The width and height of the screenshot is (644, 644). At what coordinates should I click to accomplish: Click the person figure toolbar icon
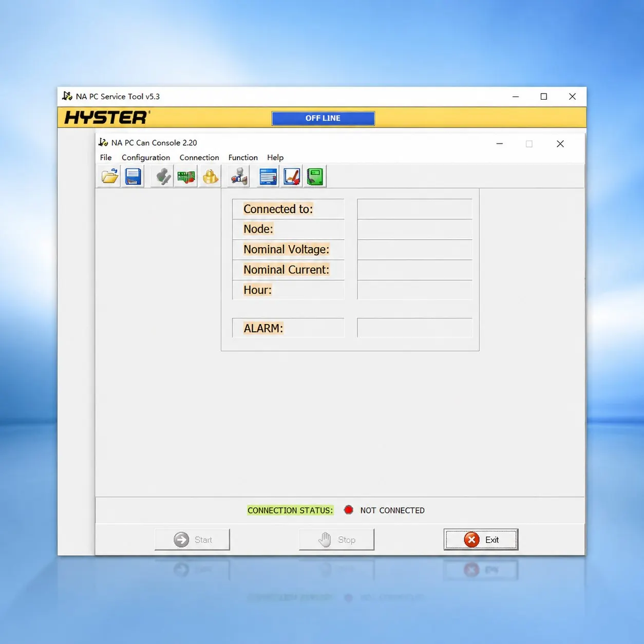coord(239,177)
